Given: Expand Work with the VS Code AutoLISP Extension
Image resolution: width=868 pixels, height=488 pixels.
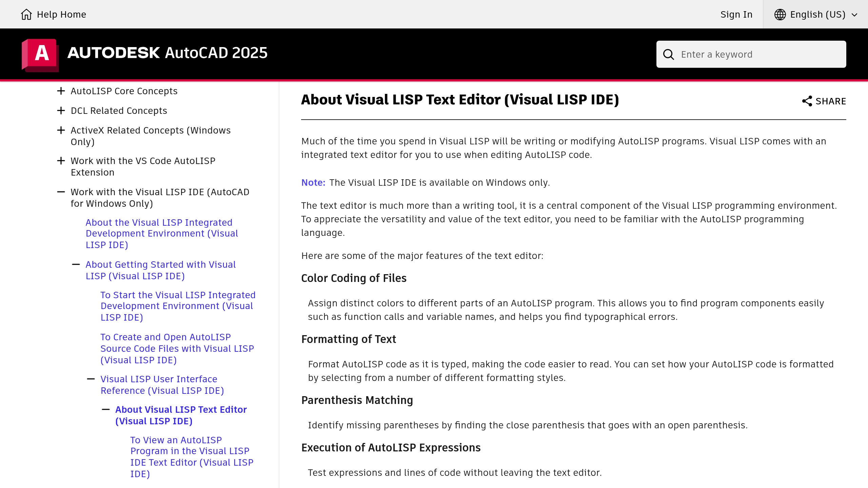Looking at the screenshot, I should 61,160.
